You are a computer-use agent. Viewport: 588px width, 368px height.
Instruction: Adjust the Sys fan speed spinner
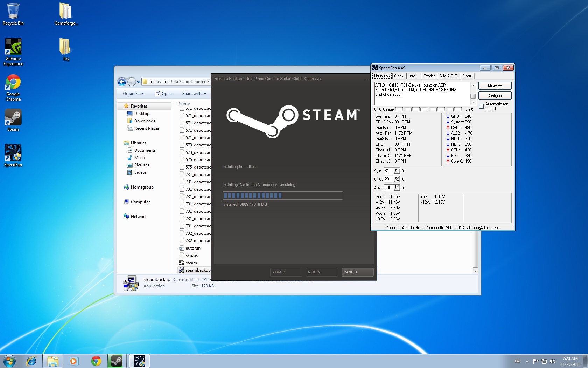[x=397, y=171]
